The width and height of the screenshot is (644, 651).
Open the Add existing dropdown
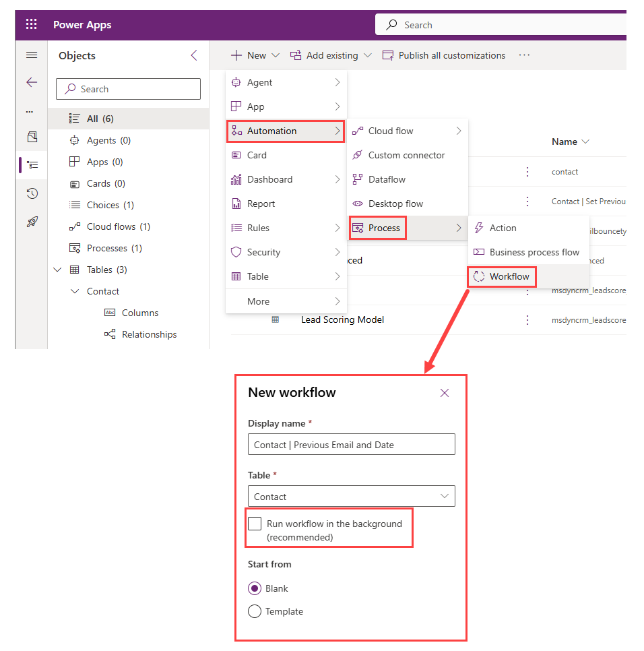click(331, 55)
